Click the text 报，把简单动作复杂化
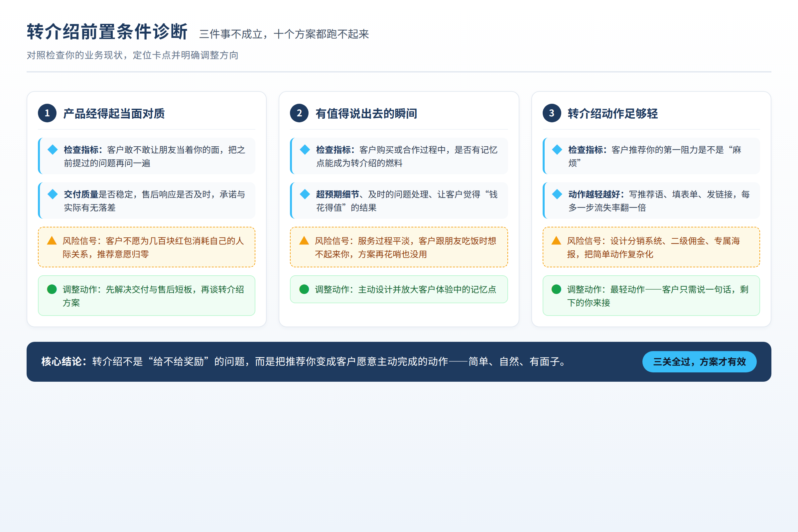The height and width of the screenshot is (532, 798). tap(610, 254)
